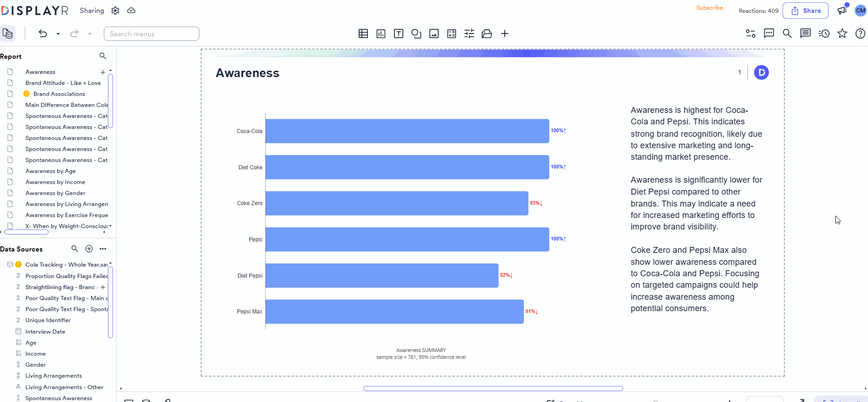Click the open-folder data icon
This screenshot has height=402, width=868.
click(487, 33)
